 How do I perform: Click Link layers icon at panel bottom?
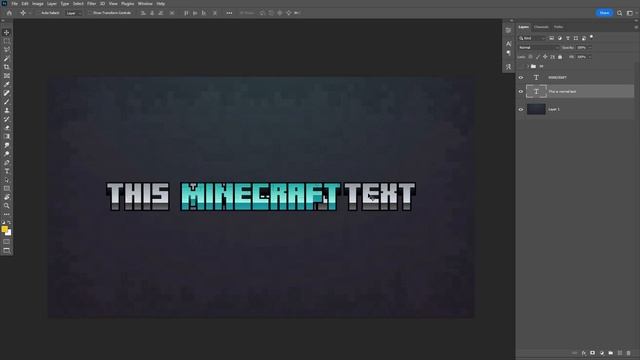tap(575, 353)
